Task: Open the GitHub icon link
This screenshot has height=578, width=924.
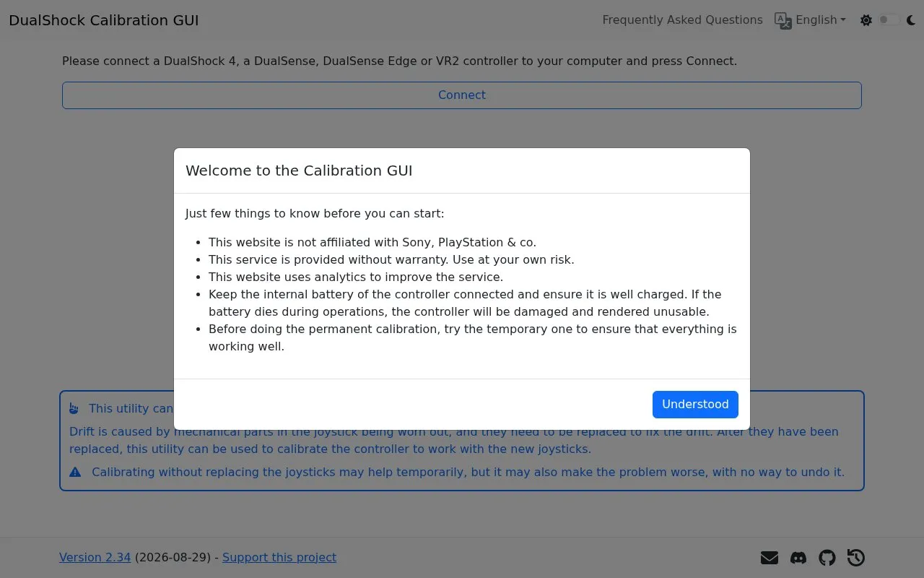Action: pyautogui.click(x=827, y=558)
